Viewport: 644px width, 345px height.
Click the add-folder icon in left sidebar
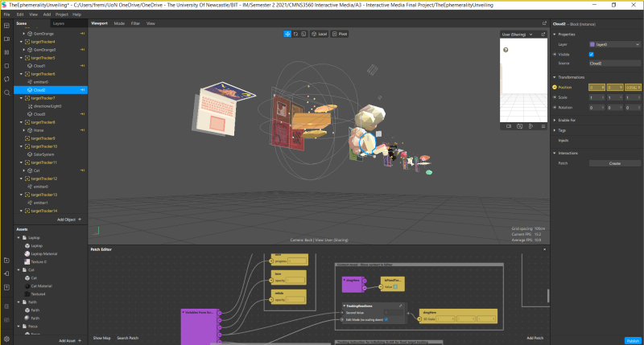click(x=6, y=260)
